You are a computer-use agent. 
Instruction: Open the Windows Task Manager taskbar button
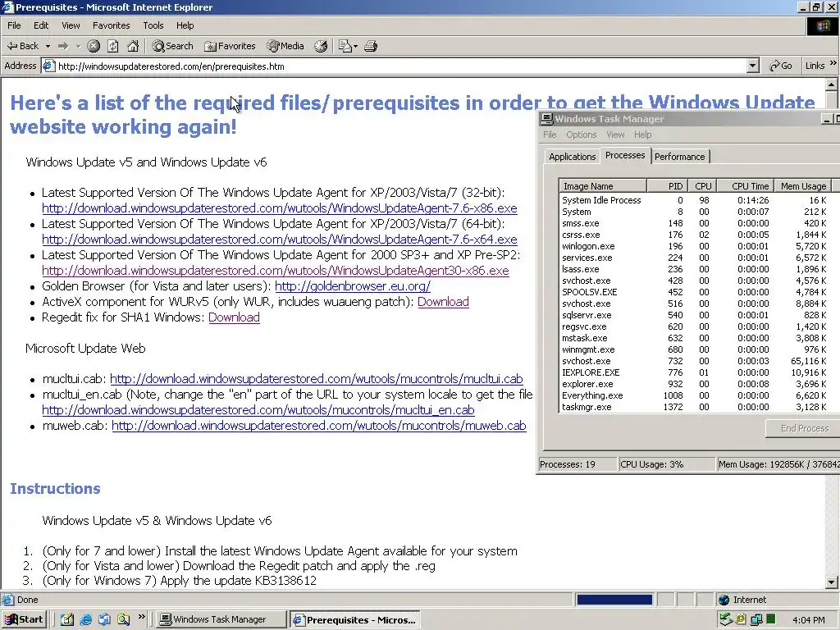click(220, 619)
